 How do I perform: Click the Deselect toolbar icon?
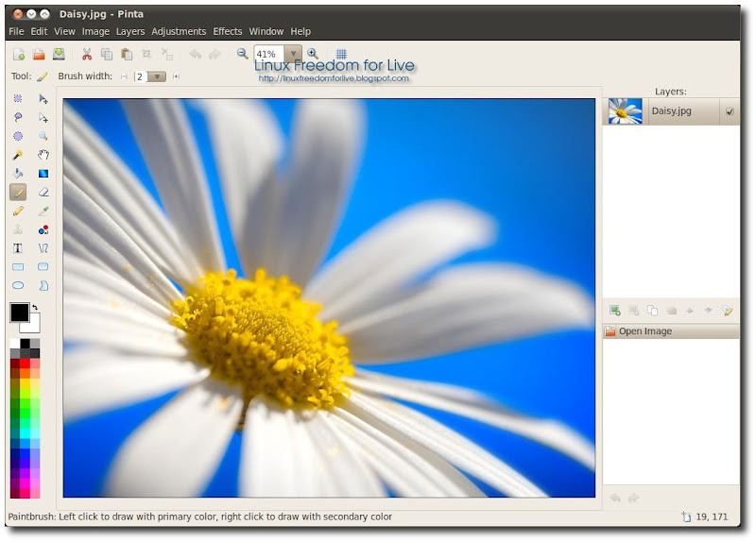point(166,54)
